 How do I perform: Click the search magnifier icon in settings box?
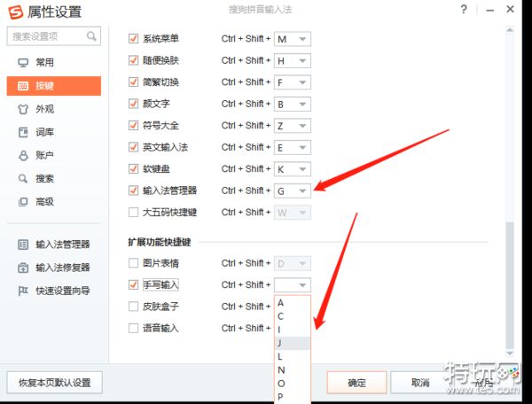pyautogui.click(x=91, y=36)
